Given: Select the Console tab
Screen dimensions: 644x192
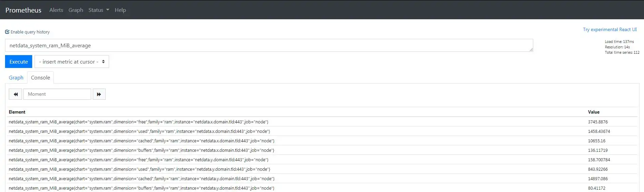Looking at the screenshot, I should [x=40, y=77].
